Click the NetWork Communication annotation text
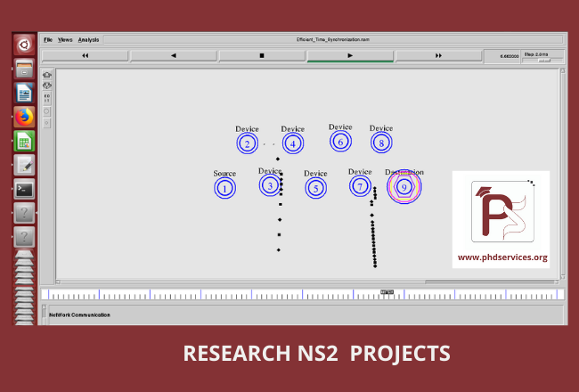Viewport: 579px width, 392px height. (80, 314)
